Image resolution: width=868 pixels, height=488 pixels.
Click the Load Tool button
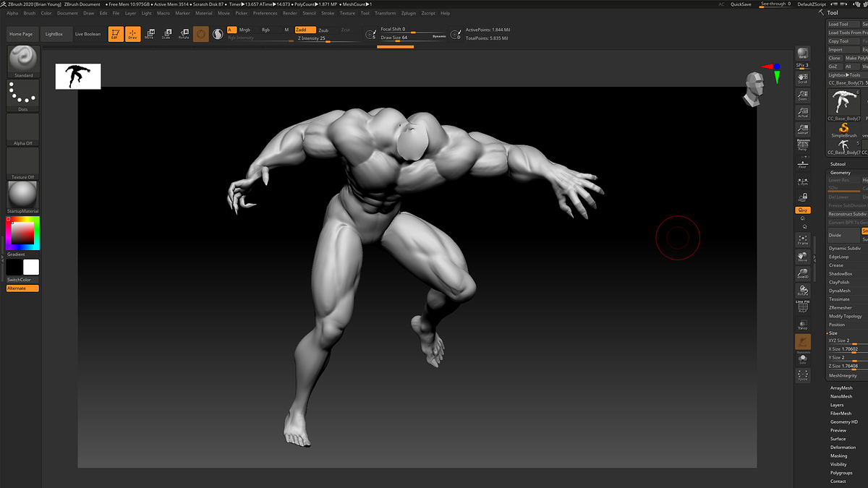(x=843, y=24)
